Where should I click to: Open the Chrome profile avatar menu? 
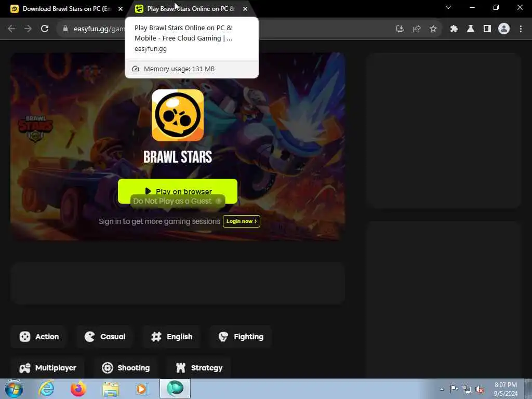[504, 29]
